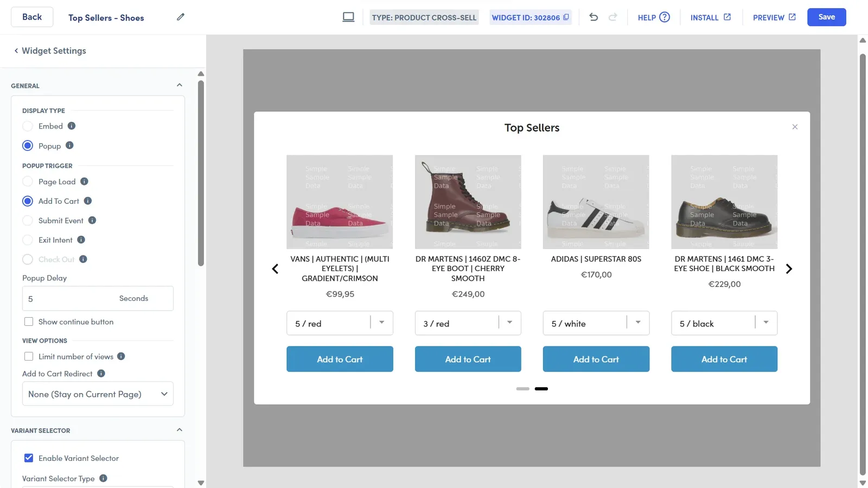The image size is (868, 488).
Task: Save the widget
Action: (x=826, y=17)
